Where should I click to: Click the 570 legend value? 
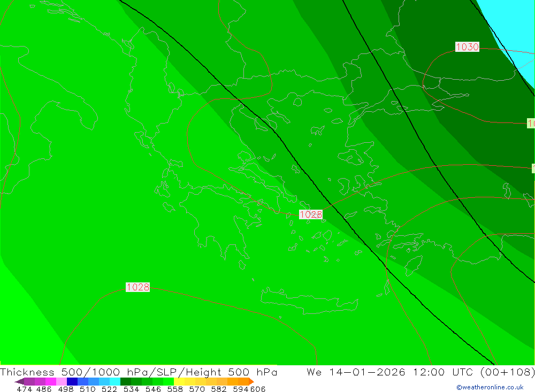[x=196, y=389]
